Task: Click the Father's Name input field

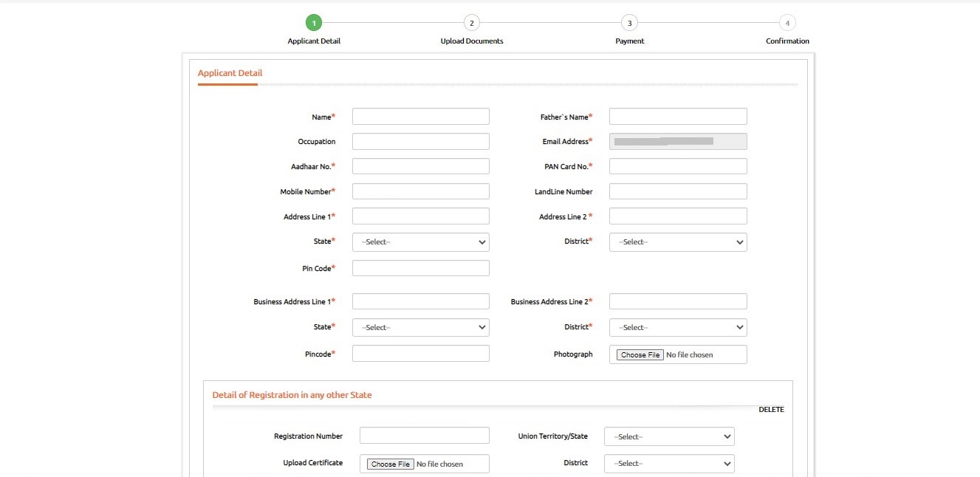Action: pos(677,116)
